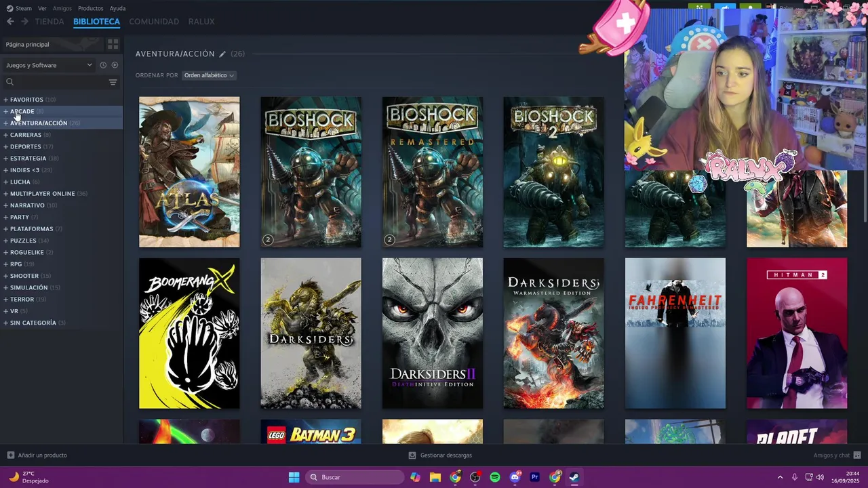Open the Orden alfabético sort dropdown

(x=209, y=75)
